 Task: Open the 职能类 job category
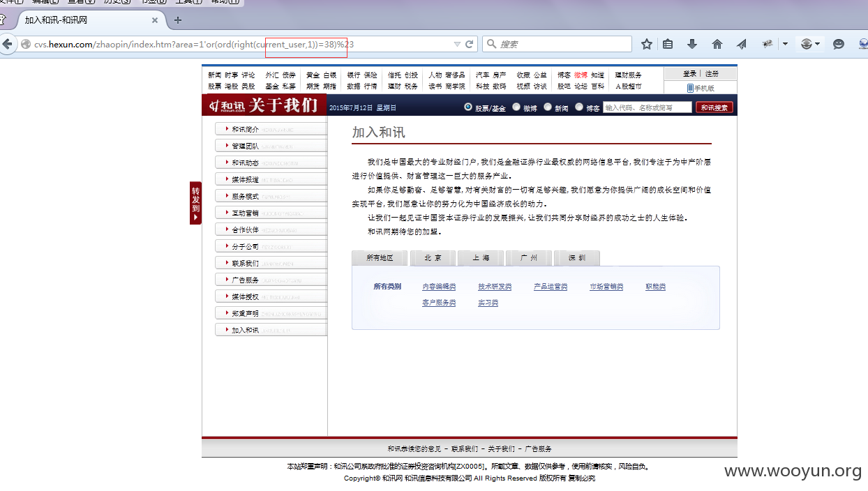655,287
